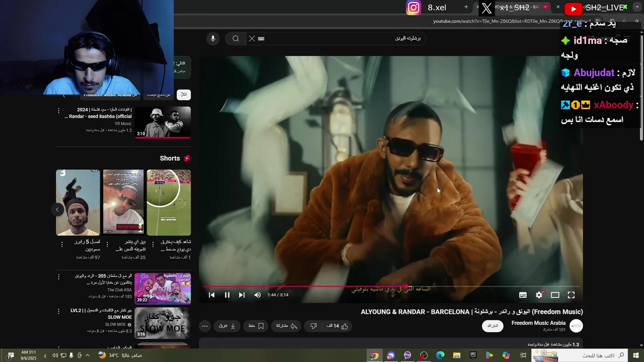
Task: Click the search magnifier icon
Action: pos(235,39)
